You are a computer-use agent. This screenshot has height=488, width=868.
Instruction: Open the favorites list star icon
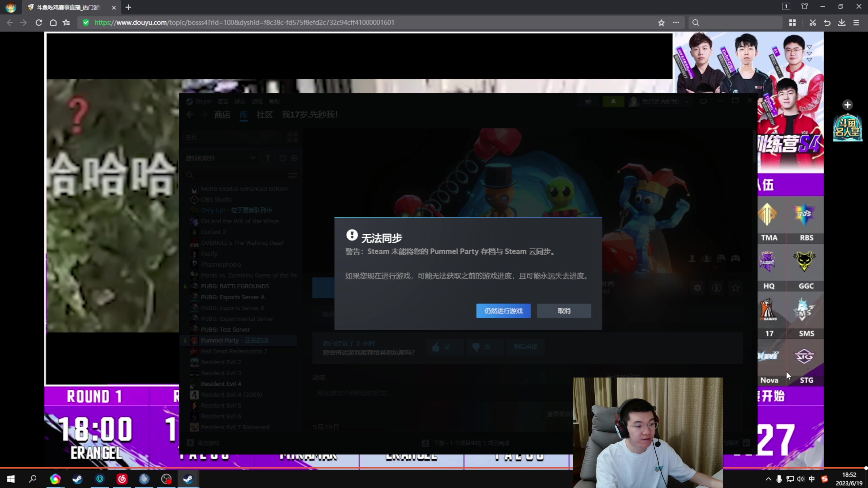tap(66, 23)
